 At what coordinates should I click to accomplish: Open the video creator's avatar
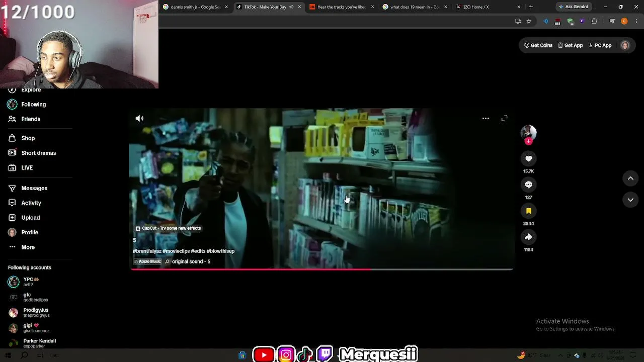click(x=528, y=132)
